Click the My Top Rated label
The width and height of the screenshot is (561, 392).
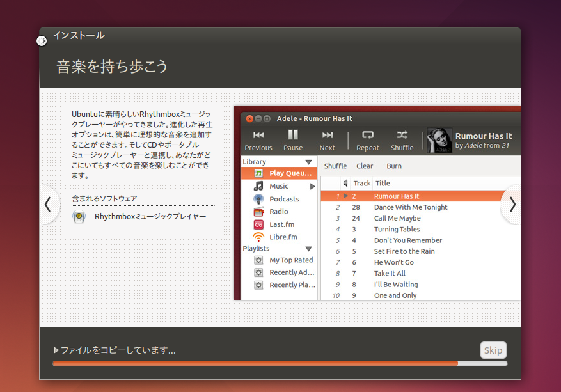click(291, 260)
